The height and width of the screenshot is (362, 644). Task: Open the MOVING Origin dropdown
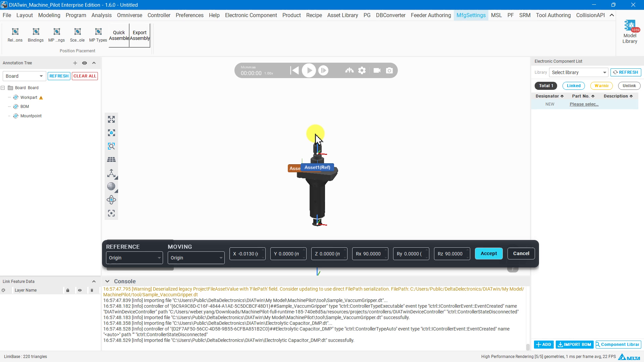[196, 258]
